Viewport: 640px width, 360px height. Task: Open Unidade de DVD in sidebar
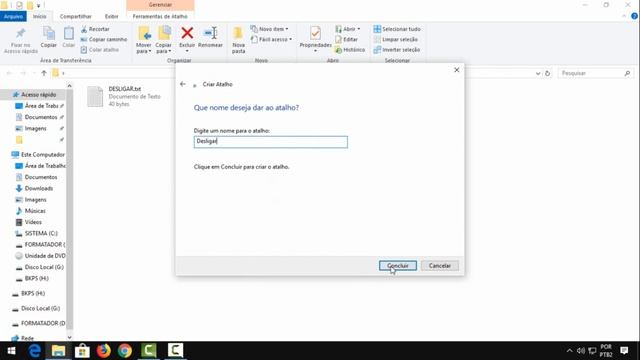coord(40,256)
